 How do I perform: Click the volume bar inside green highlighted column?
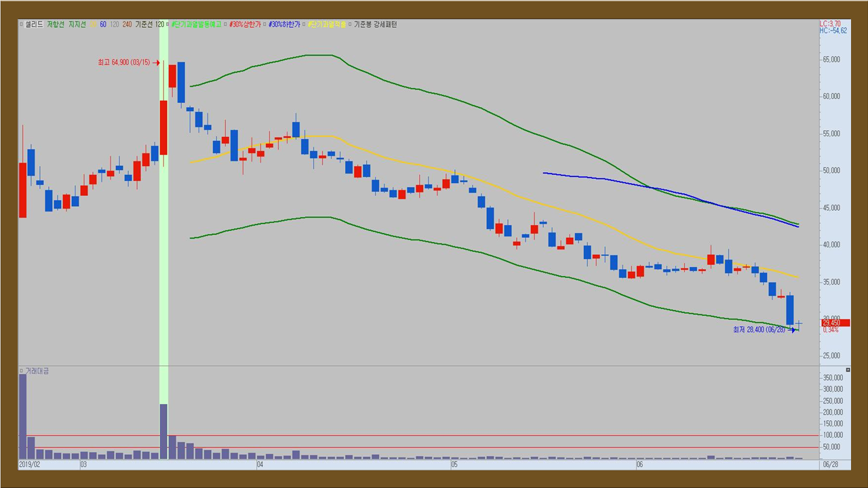(163, 431)
